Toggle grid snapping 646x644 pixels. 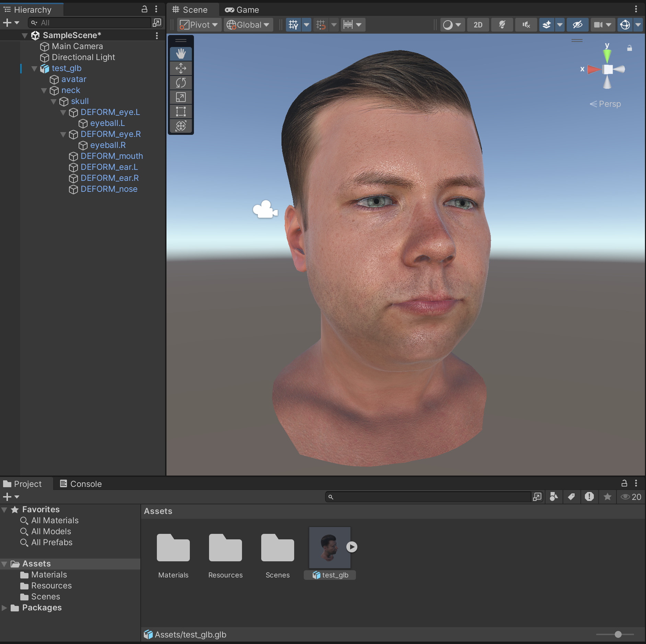pyautogui.click(x=321, y=25)
